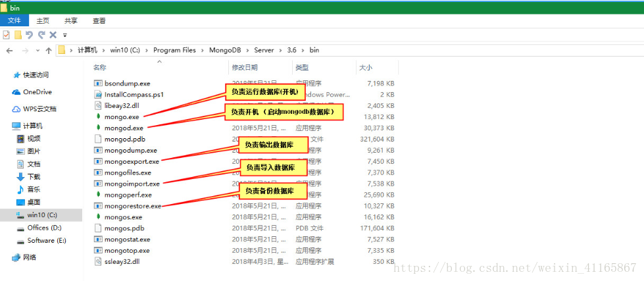
Task: Open the 文件 ribbon tab
Action: [x=14, y=20]
